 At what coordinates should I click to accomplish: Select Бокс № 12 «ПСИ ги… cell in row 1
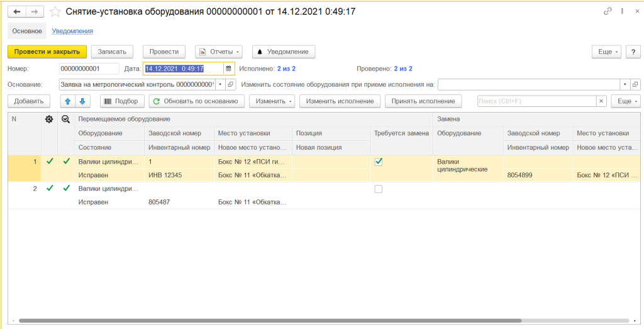[253, 162]
